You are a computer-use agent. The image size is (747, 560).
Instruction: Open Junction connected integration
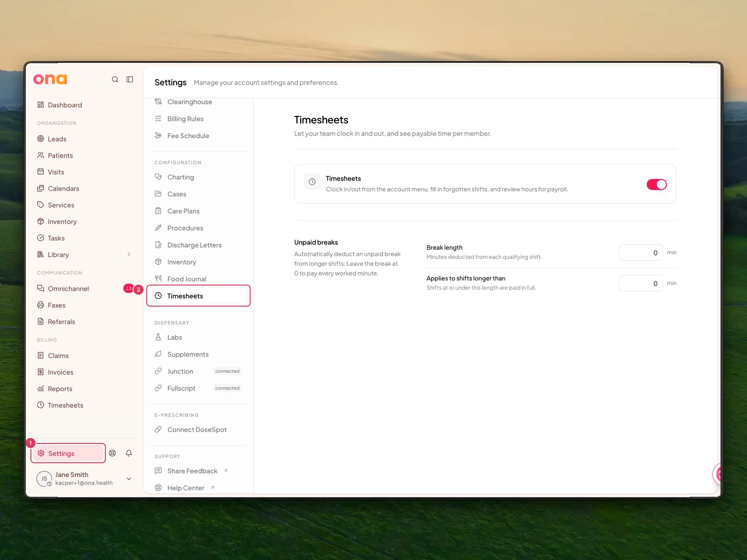tap(199, 371)
